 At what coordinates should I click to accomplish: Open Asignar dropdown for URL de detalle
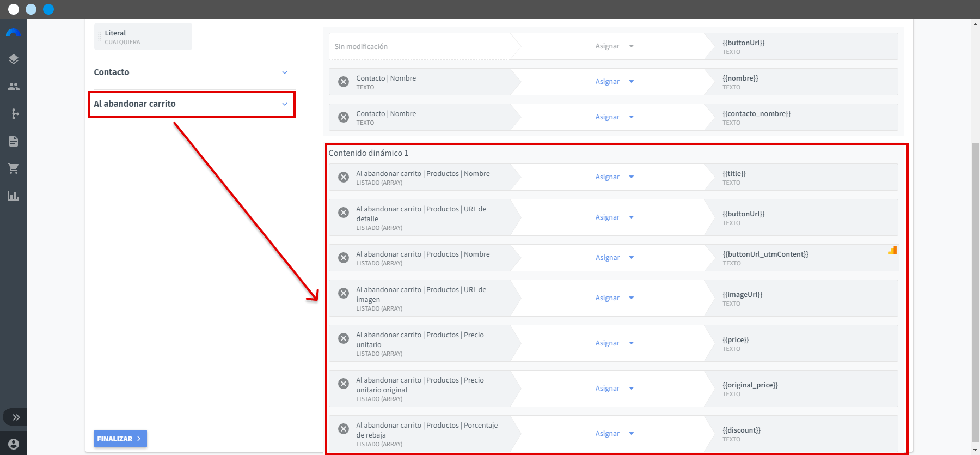pos(615,217)
